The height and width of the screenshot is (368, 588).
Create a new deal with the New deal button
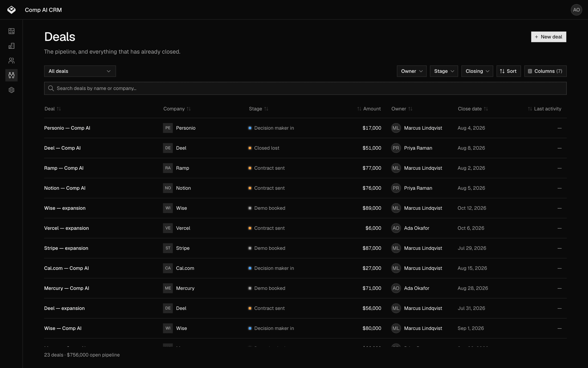pos(549,37)
